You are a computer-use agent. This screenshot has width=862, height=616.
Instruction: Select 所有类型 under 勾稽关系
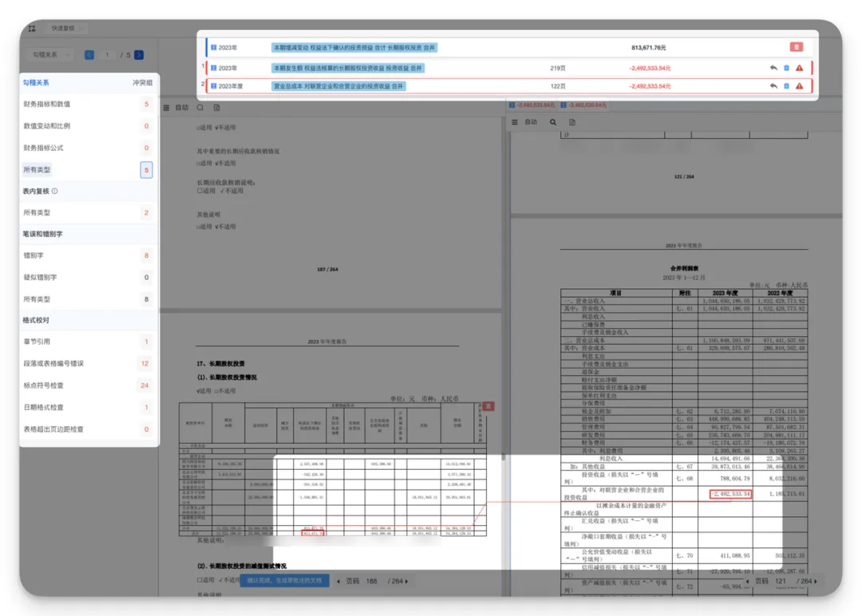(x=89, y=170)
